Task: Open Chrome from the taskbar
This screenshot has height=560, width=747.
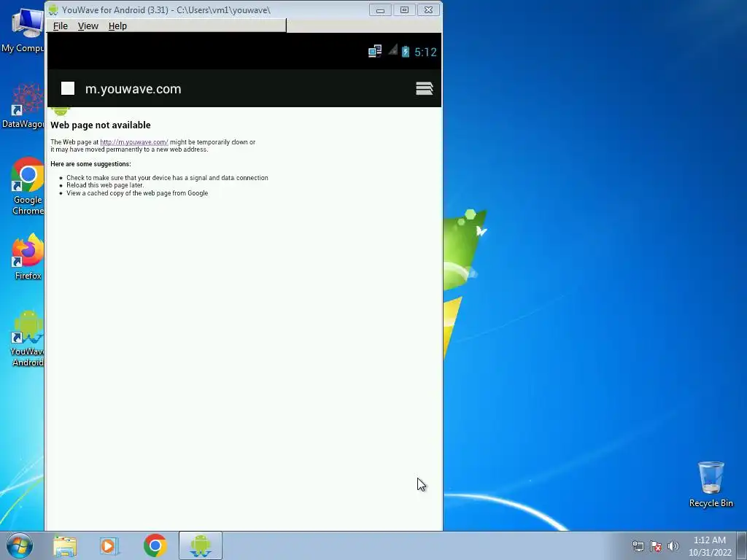Action: tap(155, 545)
